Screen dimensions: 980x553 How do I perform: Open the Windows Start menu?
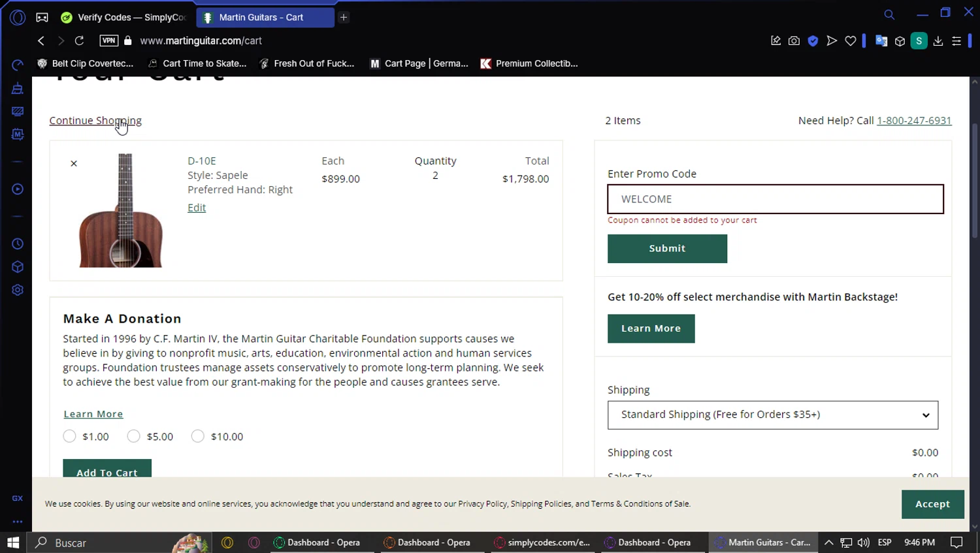coord(13,543)
